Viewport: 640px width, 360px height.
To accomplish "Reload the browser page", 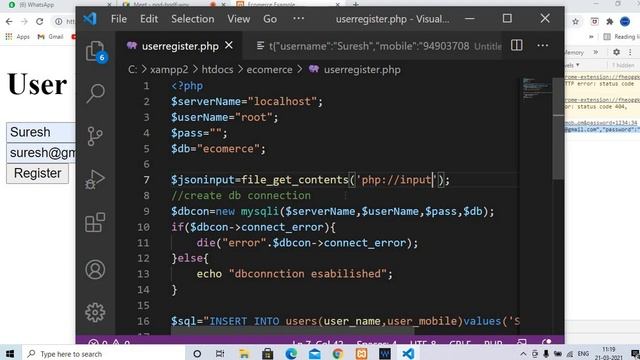I will 40,21.
